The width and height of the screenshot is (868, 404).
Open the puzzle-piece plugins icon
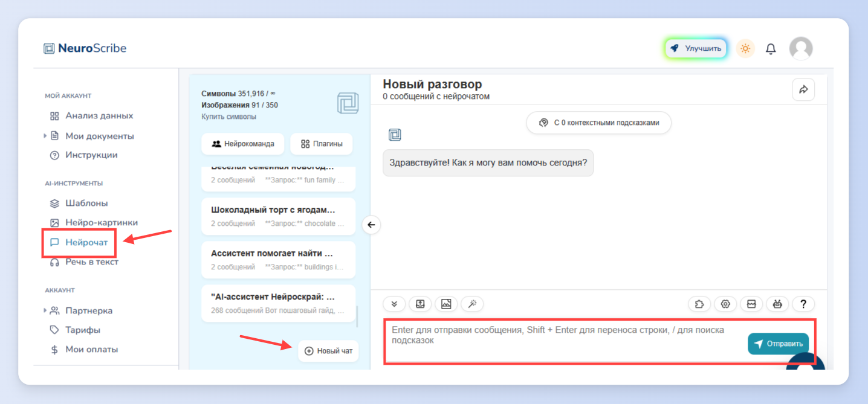699,304
